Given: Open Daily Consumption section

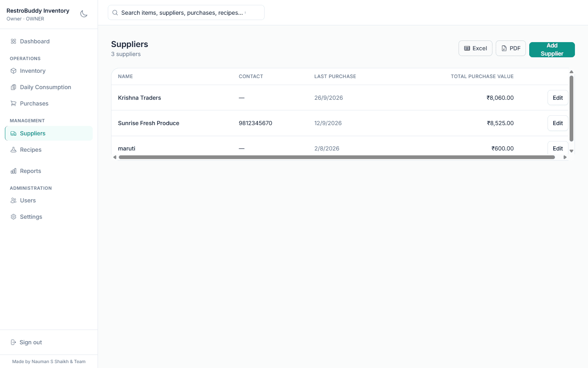Looking at the screenshot, I should click(x=49, y=87).
